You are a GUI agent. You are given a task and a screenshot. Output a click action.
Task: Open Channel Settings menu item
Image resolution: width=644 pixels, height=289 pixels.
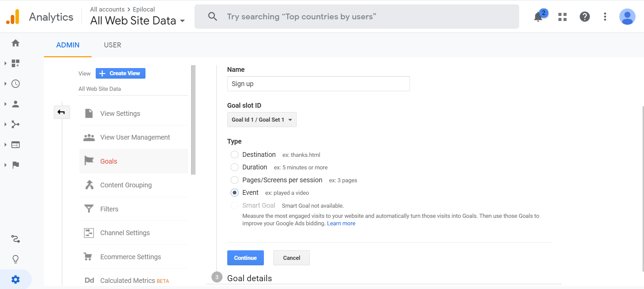[x=134, y=233]
